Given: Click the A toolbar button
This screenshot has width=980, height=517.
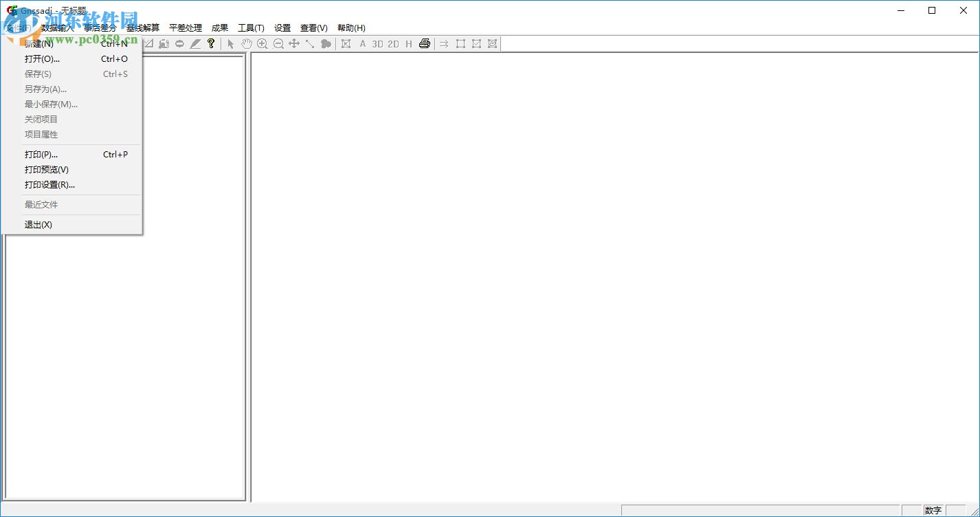Looking at the screenshot, I should point(363,44).
